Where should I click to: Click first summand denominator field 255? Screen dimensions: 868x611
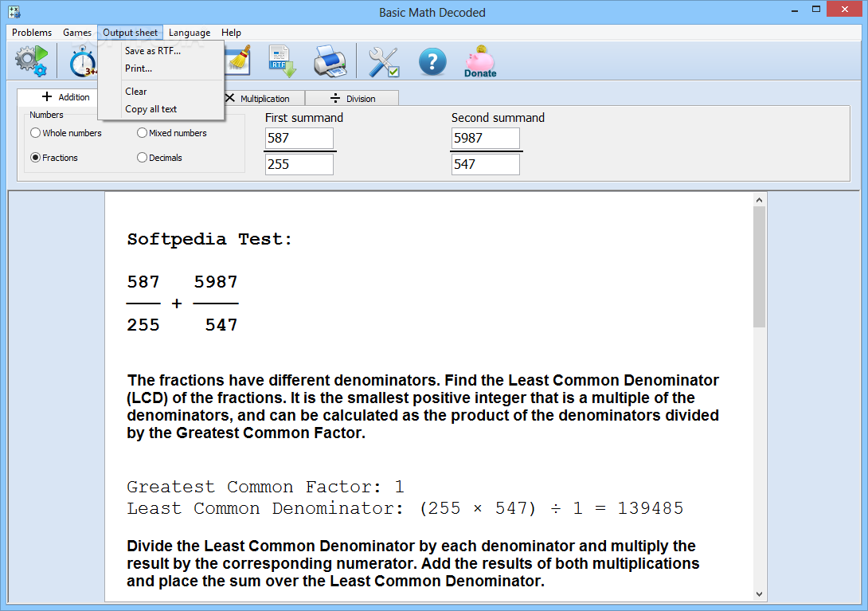tap(299, 164)
